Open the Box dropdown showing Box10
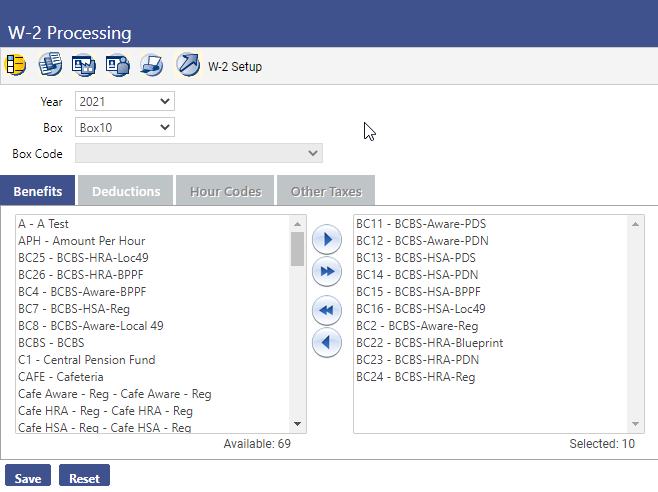Viewport: 658px width, 492px height. [x=125, y=128]
